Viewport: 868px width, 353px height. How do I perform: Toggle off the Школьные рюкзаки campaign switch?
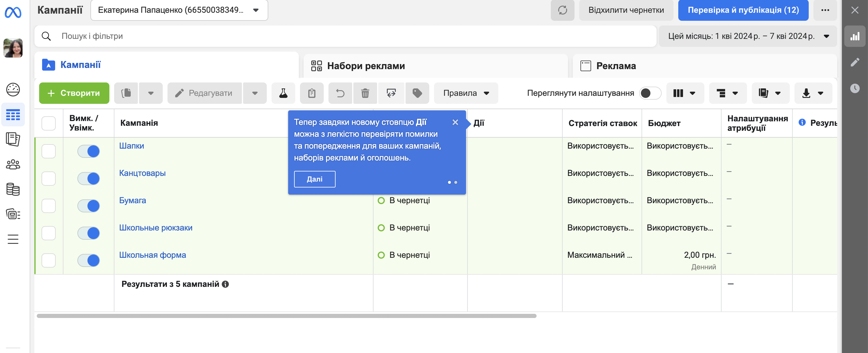pos(89,233)
